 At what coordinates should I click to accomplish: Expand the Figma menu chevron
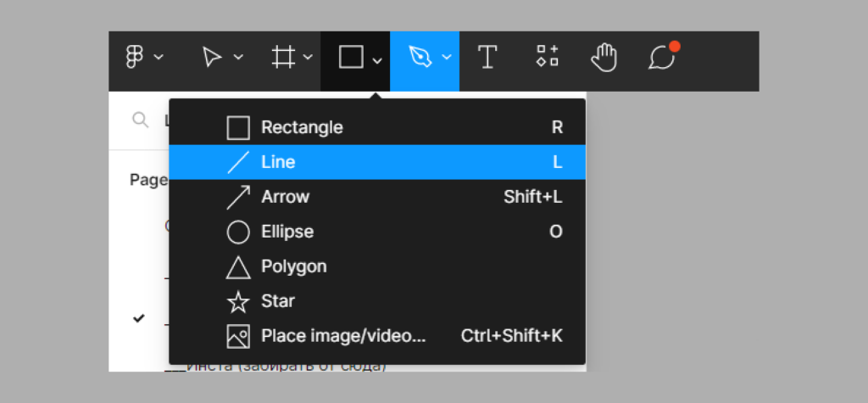click(x=159, y=57)
